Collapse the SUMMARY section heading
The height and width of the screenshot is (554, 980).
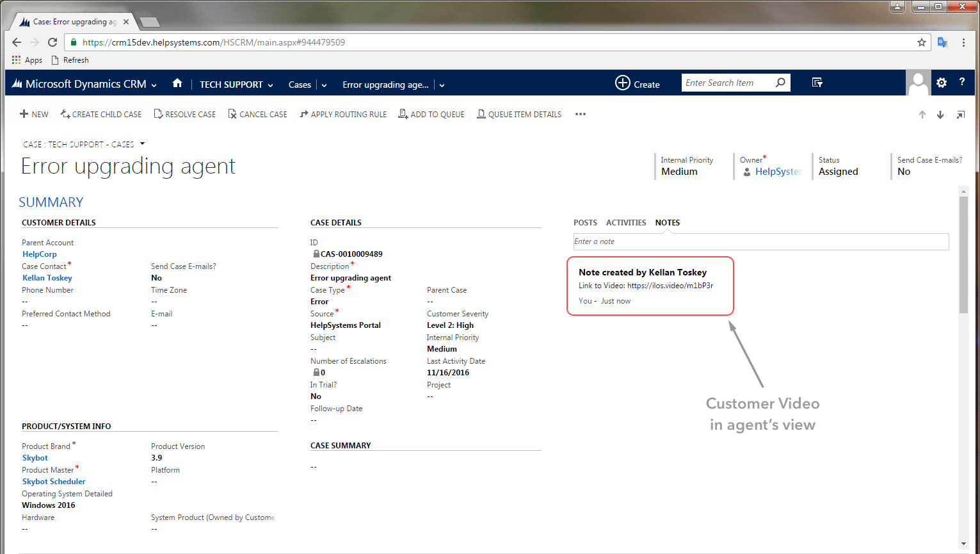[51, 202]
